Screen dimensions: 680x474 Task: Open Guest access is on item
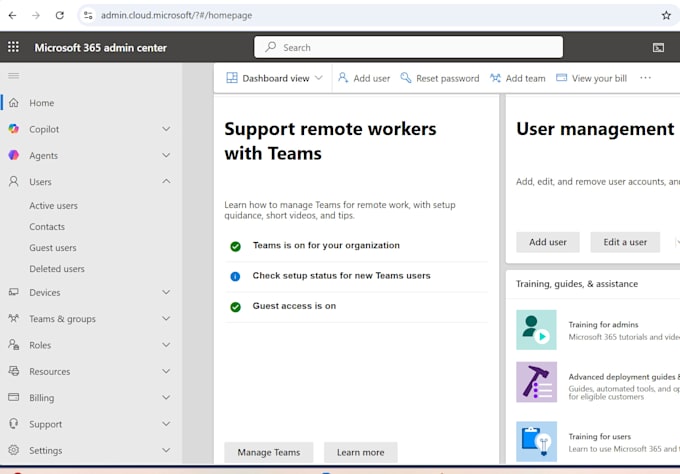coord(294,306)
